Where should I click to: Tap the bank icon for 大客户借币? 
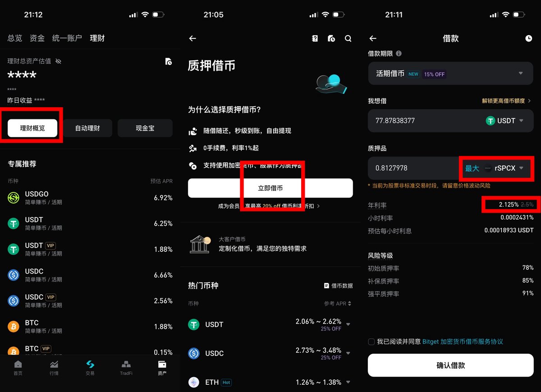pyautogui.click(x=200, y=244)
